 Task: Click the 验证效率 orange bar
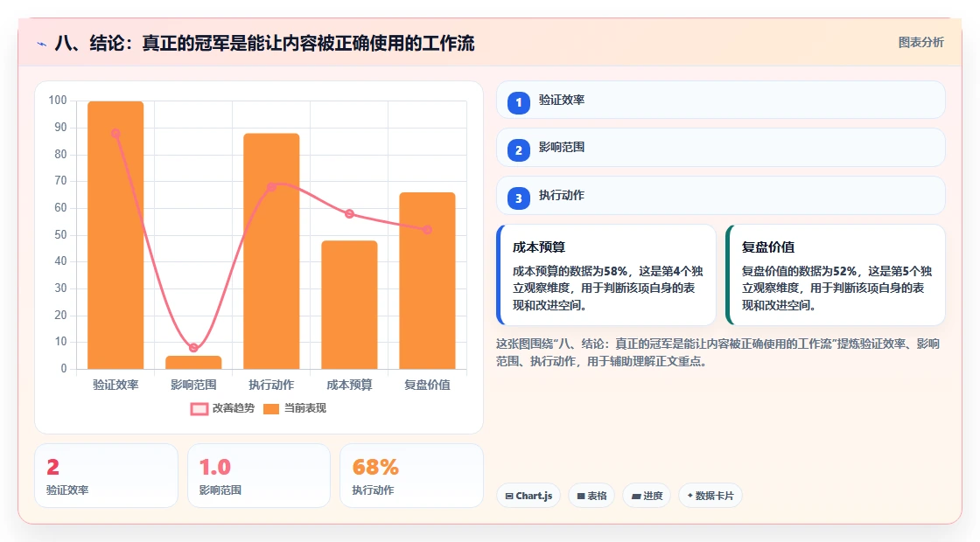(x=115, y=235)
